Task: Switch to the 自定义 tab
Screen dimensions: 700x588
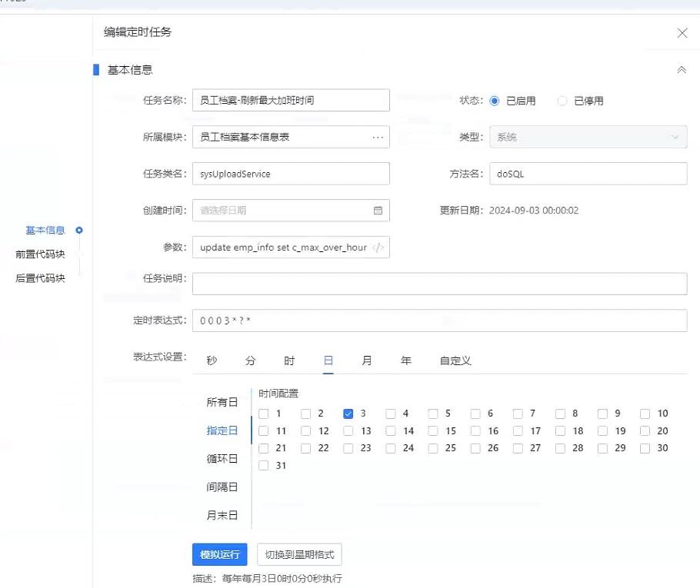Action: click(x=455, y=360)
